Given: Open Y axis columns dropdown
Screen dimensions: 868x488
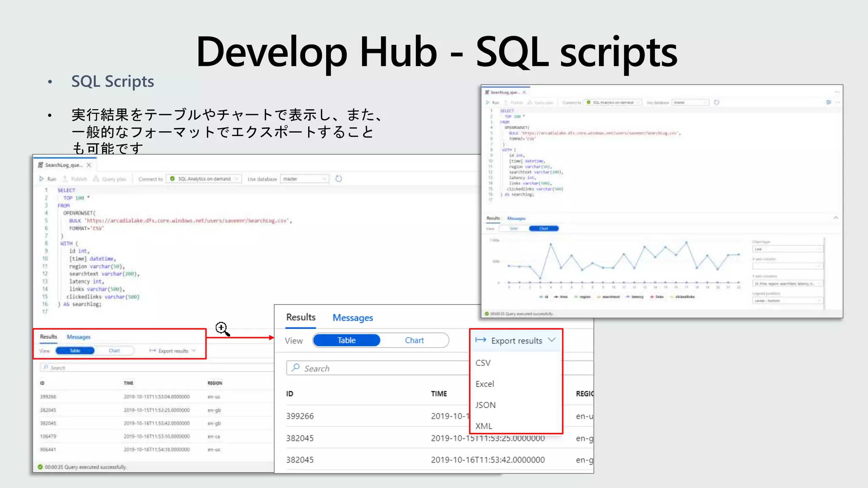Looking at the screenshot, I should [x=787, y=283].
